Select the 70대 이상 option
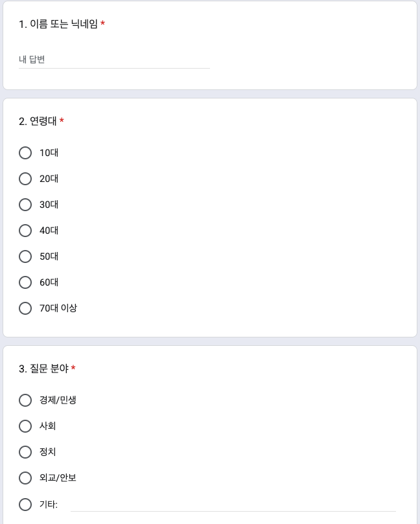420x524 pixels. [x=25, y=308]
